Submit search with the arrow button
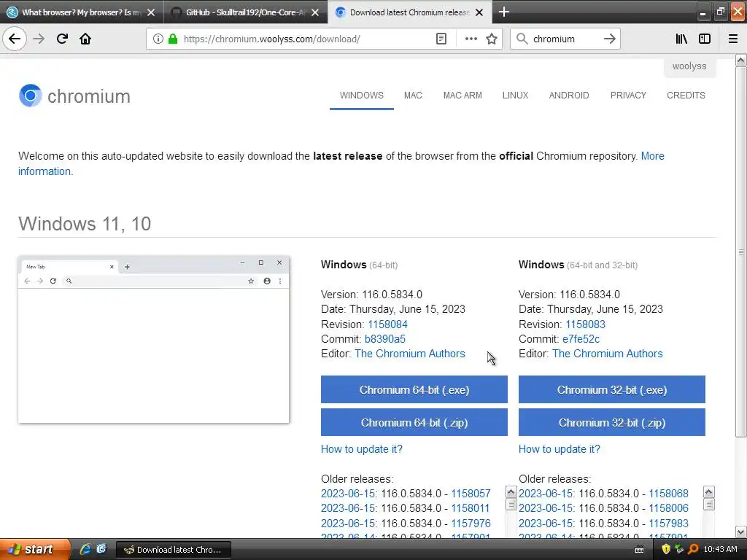The width and height of the screenshot is (747, 560). pyautogui.click(x=610, y=39)
